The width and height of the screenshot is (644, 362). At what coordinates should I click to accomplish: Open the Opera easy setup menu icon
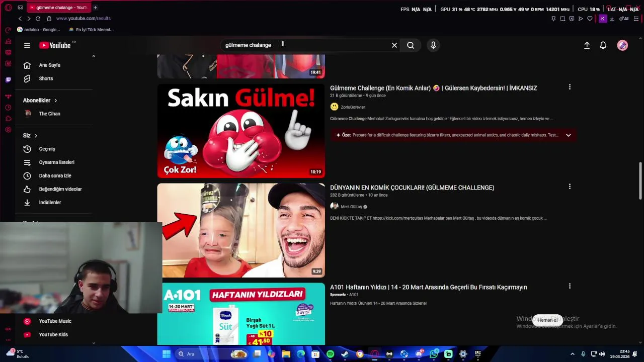point(636,19)
